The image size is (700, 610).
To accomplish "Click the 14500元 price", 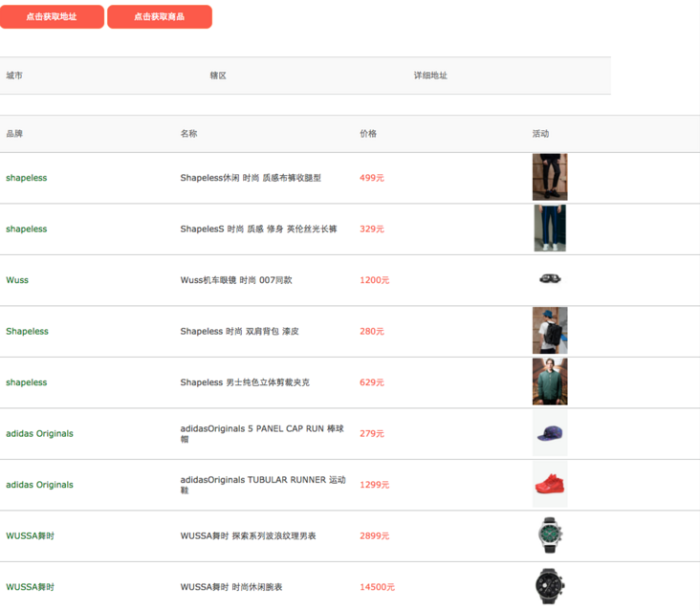I will pos(377,587).
